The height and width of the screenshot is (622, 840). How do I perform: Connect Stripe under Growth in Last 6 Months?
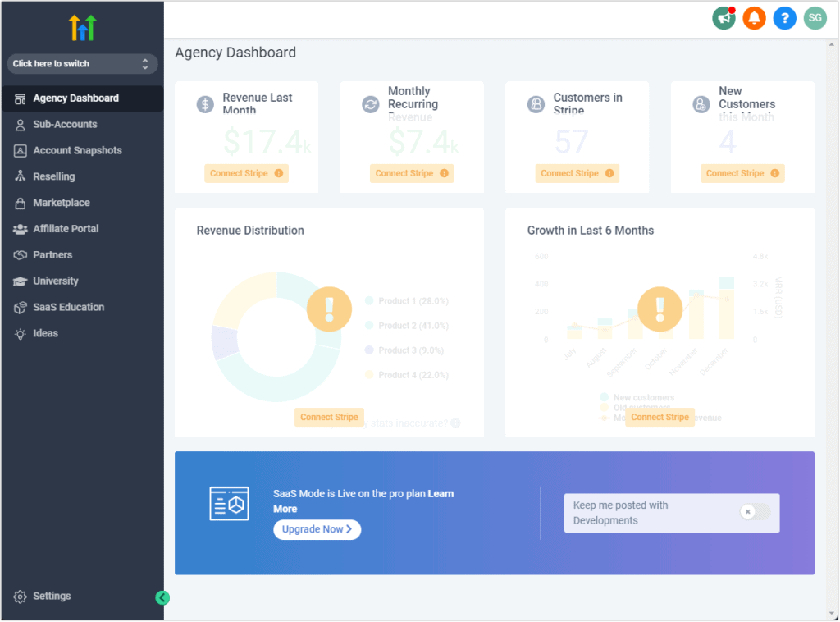point(660,418)
